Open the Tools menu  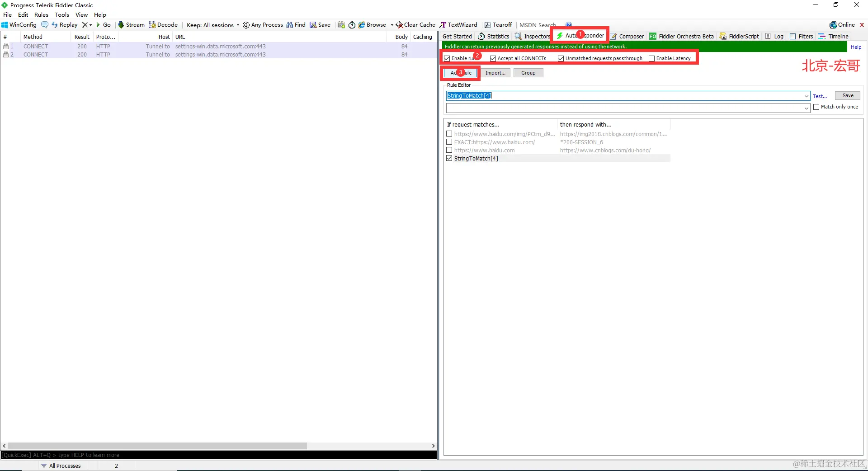pos(62,14)
